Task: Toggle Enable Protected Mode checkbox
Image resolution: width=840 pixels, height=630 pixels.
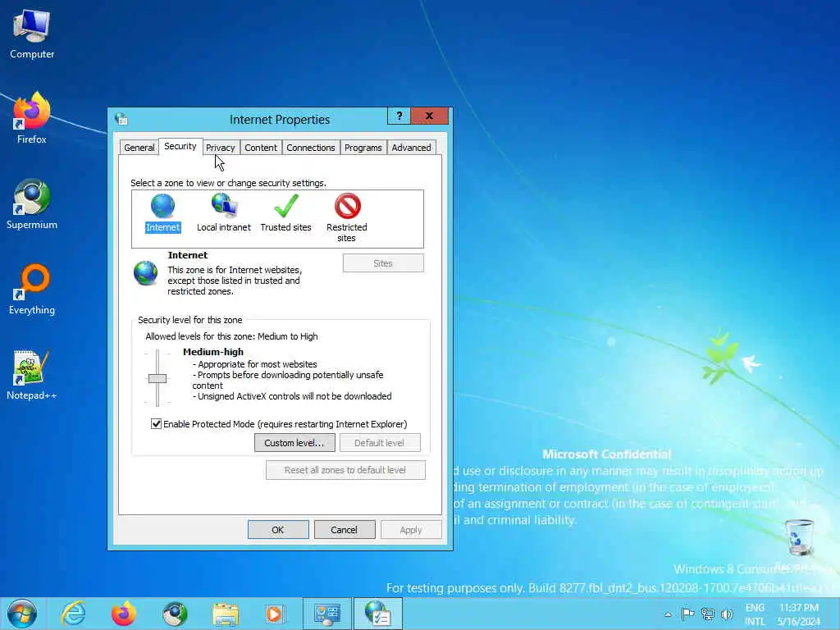Action: (156, 424)
